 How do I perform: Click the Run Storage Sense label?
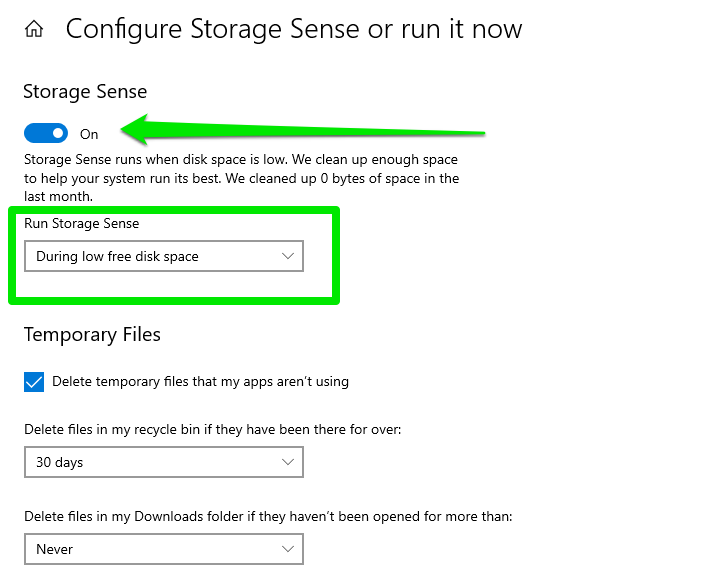coord(82,223)
